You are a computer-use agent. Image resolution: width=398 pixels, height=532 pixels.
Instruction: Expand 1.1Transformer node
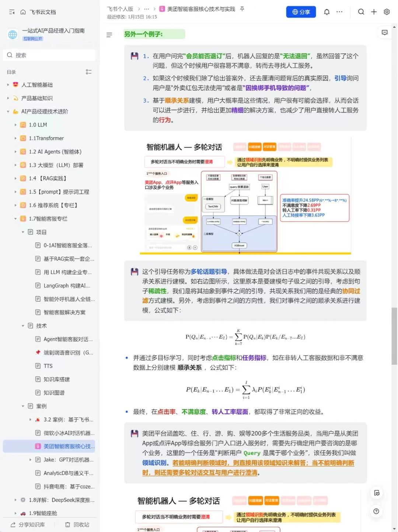click(15, 138)
